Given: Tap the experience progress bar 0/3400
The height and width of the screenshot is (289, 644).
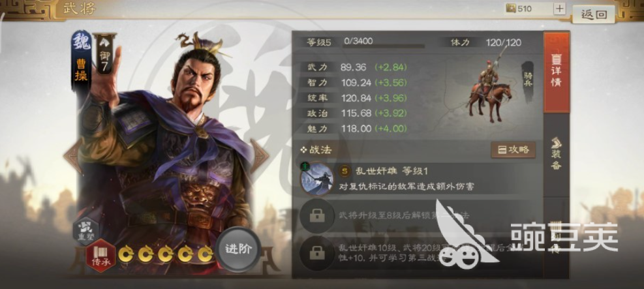Looking at the screenshot, I should 384,43.
